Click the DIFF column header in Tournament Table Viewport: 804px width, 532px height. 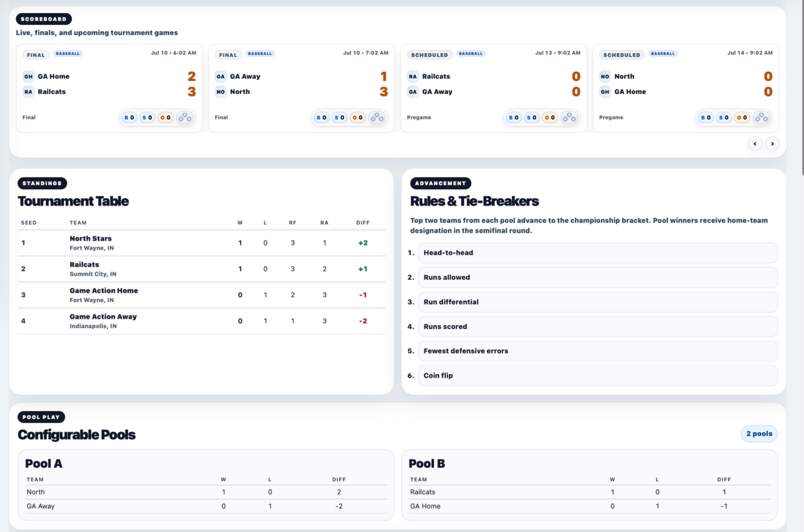pos(363,223)
